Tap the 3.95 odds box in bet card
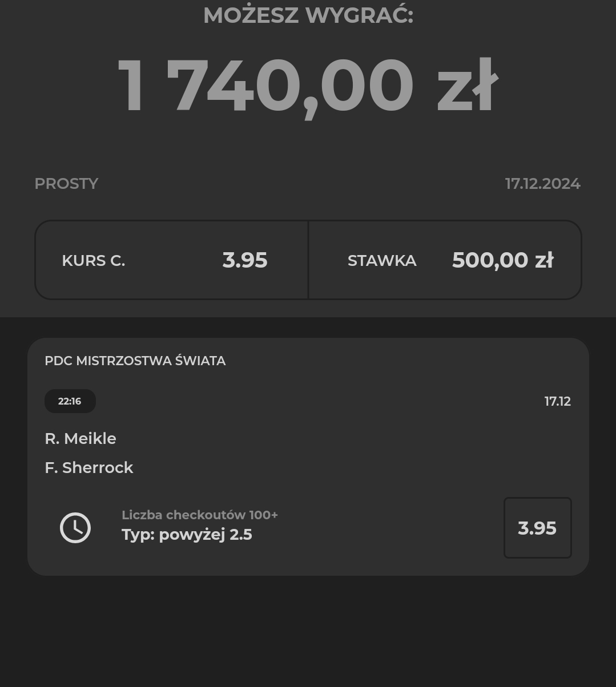This screenshot has height=687, width=616. [x=537, y=528]
